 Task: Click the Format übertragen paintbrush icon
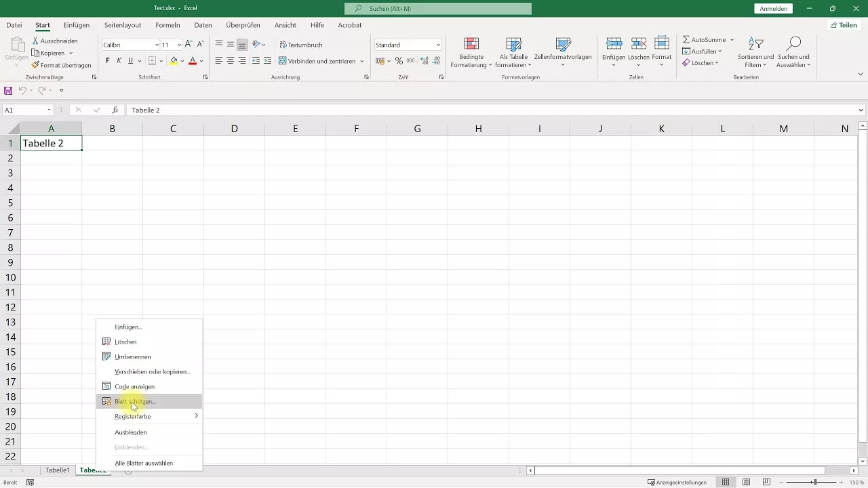(36, 65)
